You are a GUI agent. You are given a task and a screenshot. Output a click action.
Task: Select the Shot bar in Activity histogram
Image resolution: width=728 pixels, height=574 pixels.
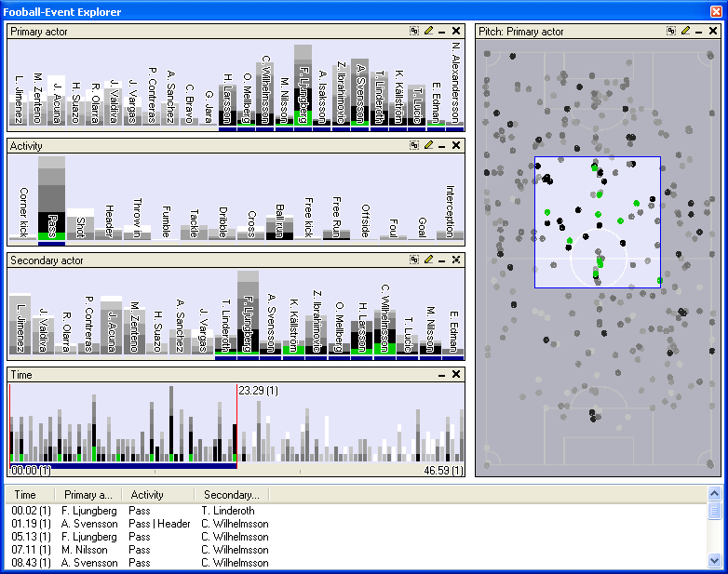[80, 224]
